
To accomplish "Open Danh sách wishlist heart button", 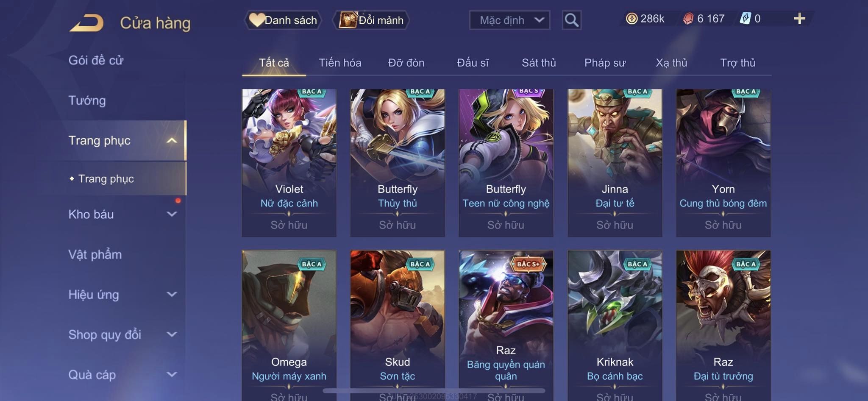I will coord(283,20).
